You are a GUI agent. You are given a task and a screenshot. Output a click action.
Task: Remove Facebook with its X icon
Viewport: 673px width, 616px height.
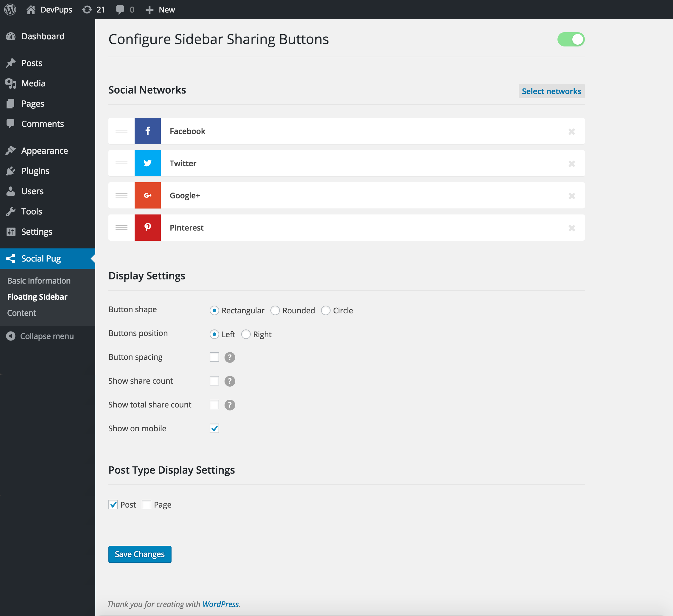pos(571,131)
